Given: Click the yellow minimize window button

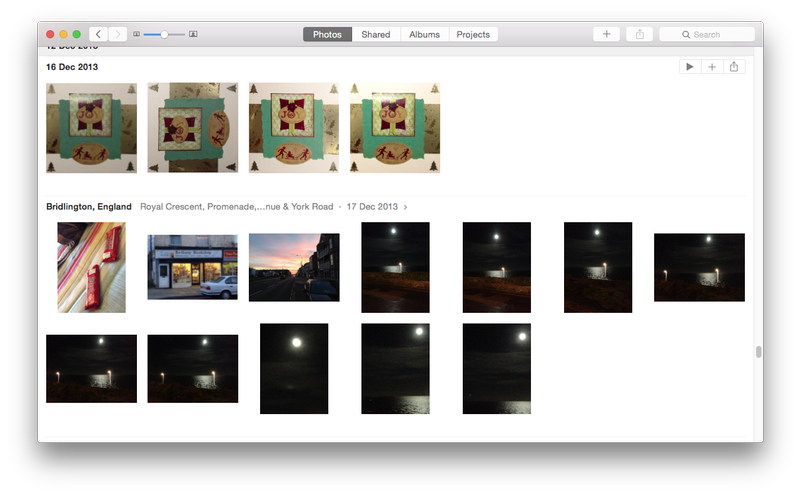Looking at the screenshot, I should [63, 34].
